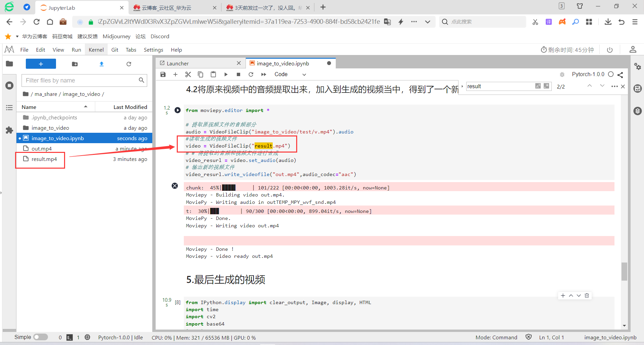Open the Midjourney bookmark
This screenshot has height=345, width=644.
(116, 36)
